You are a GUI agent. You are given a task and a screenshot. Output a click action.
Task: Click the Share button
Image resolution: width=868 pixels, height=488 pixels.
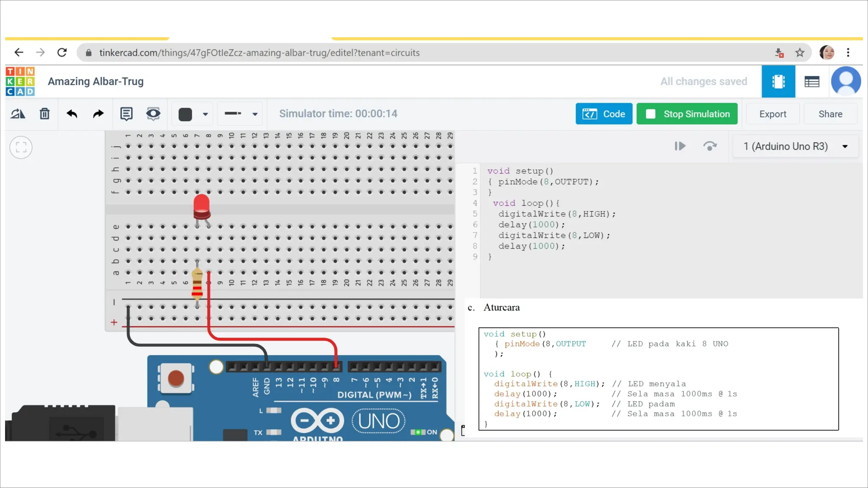coord(830,114)
